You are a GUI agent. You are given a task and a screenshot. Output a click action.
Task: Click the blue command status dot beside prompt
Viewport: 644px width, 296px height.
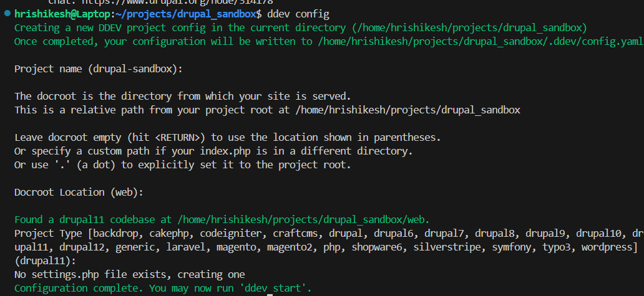[x=7, y=14]
